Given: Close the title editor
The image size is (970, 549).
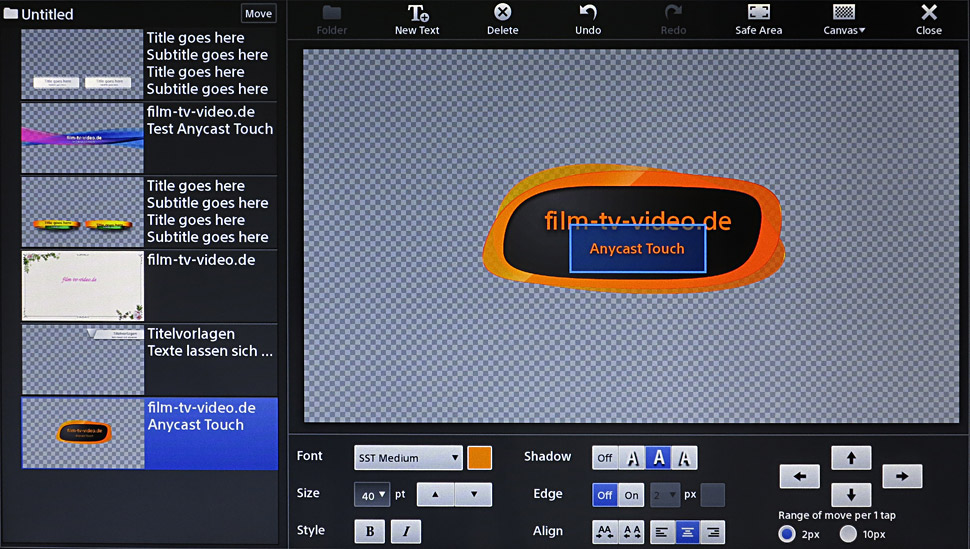Looking at the screenshot, I should pos(929,19).
